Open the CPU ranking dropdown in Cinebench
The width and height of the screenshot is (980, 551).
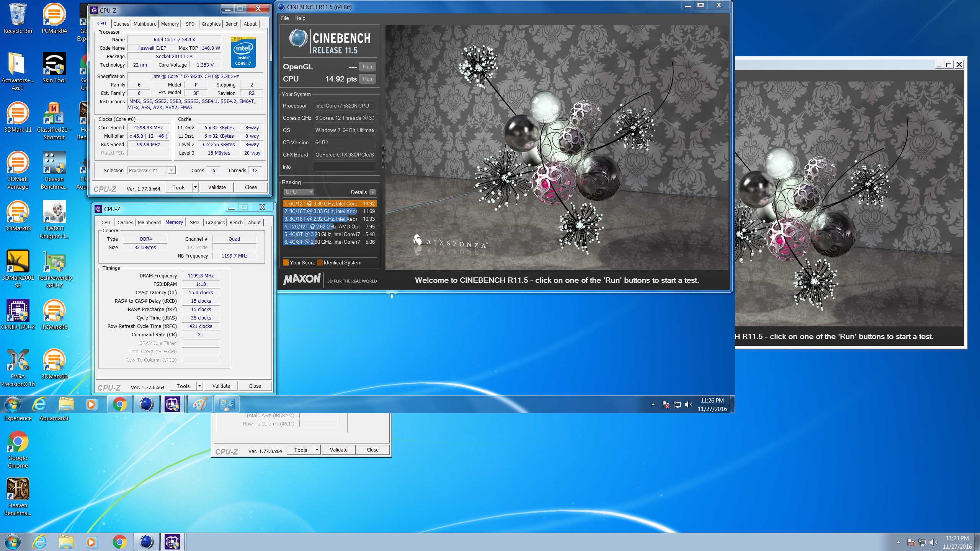(299, 192)
